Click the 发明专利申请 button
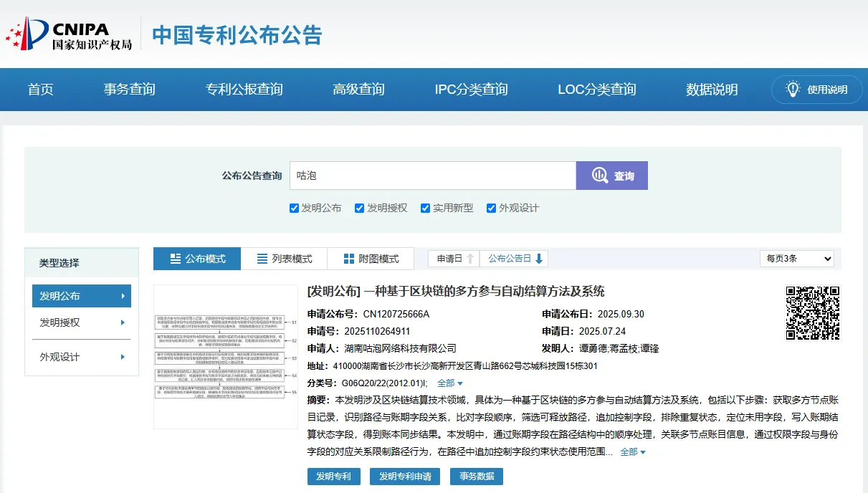Viewport: 868px width, 493px height. [x=404, y=476]
